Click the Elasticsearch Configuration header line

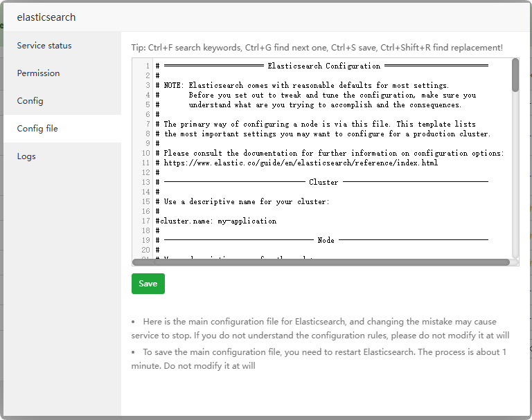[323, 66]
